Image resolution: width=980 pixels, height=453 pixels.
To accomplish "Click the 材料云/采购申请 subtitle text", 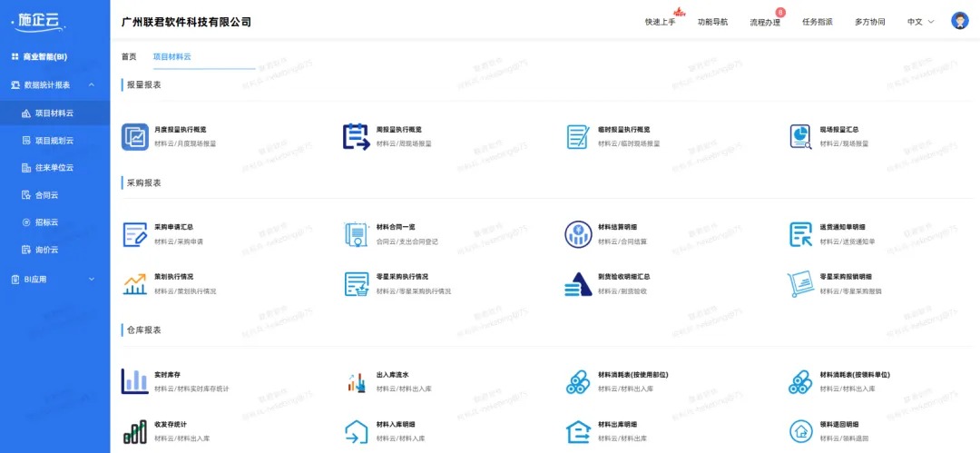I will 179,241.
